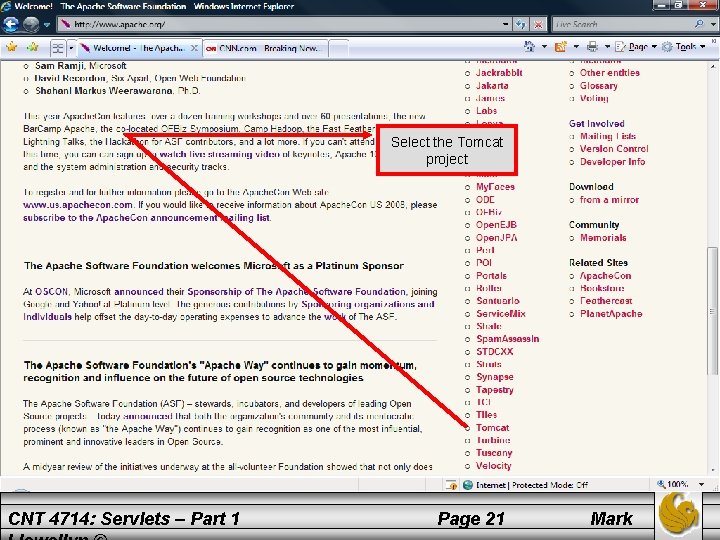Click the popup blocker status bar icon
Image resolution: width=720 pixels, height=540 pixels.
[451, 485]
